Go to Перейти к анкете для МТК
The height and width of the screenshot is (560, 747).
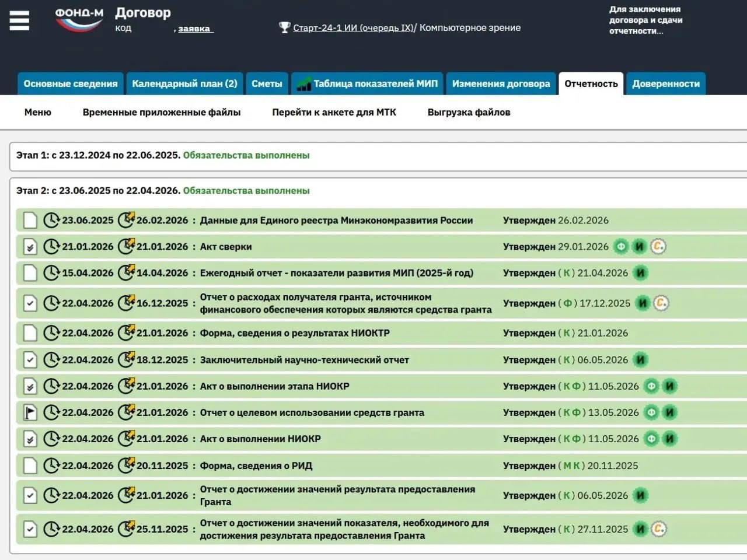click(334, 112)
